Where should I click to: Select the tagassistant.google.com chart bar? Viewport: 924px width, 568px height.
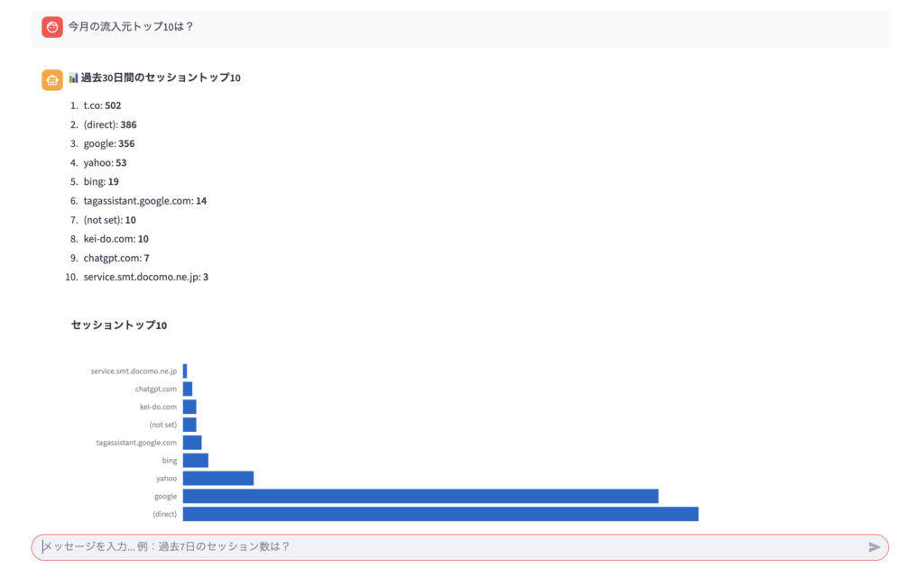point(192,443)
